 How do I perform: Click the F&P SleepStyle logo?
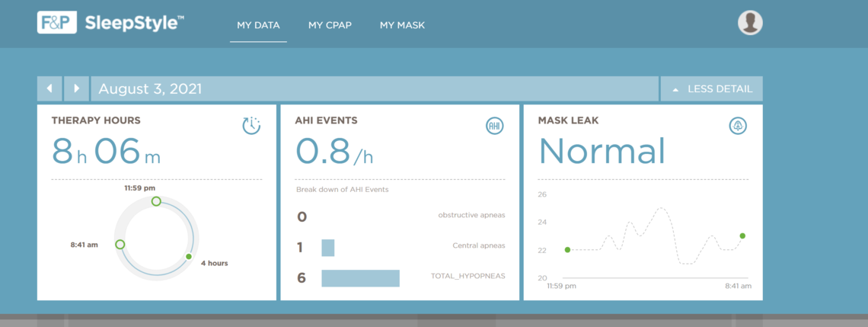[110, 24]
